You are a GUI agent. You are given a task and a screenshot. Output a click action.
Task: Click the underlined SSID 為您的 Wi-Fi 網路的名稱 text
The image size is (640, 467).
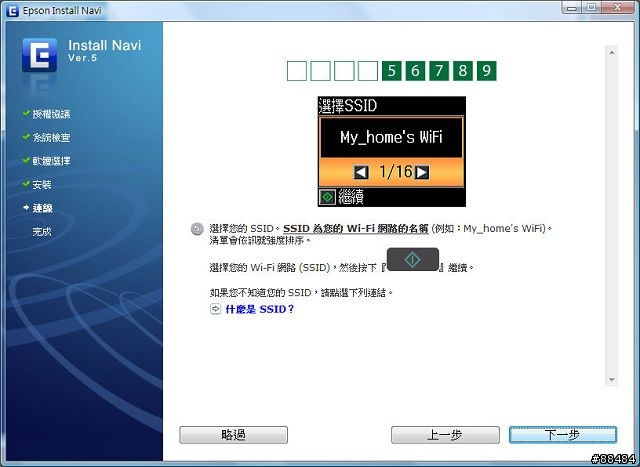(356, 229)
